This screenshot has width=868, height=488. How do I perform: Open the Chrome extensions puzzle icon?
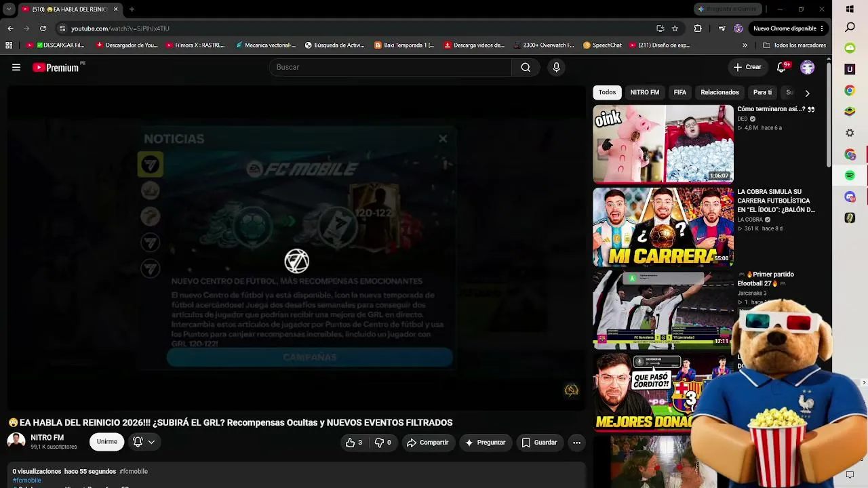[698, 28]
